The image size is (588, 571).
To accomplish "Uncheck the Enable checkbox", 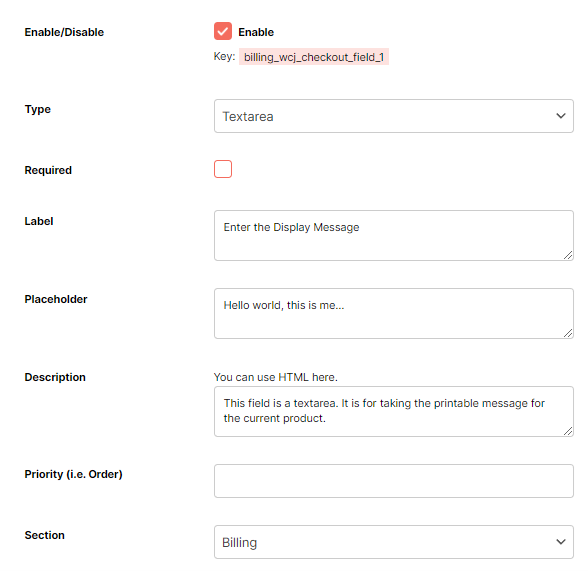I will pos(223,31).
